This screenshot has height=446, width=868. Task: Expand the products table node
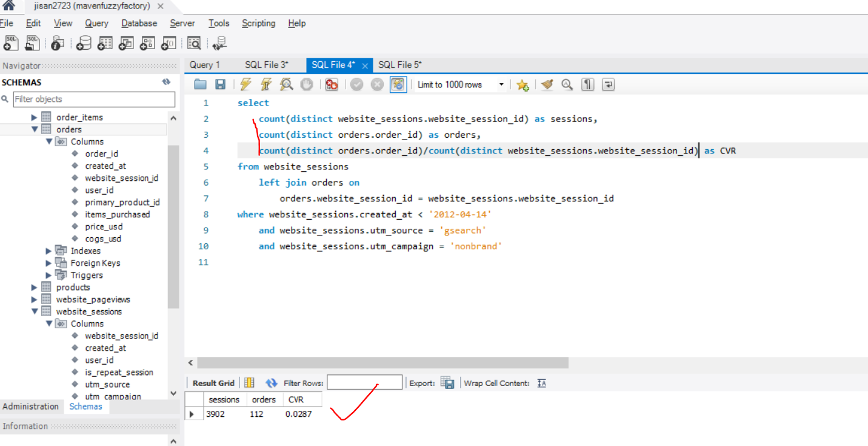coord(35,287)
